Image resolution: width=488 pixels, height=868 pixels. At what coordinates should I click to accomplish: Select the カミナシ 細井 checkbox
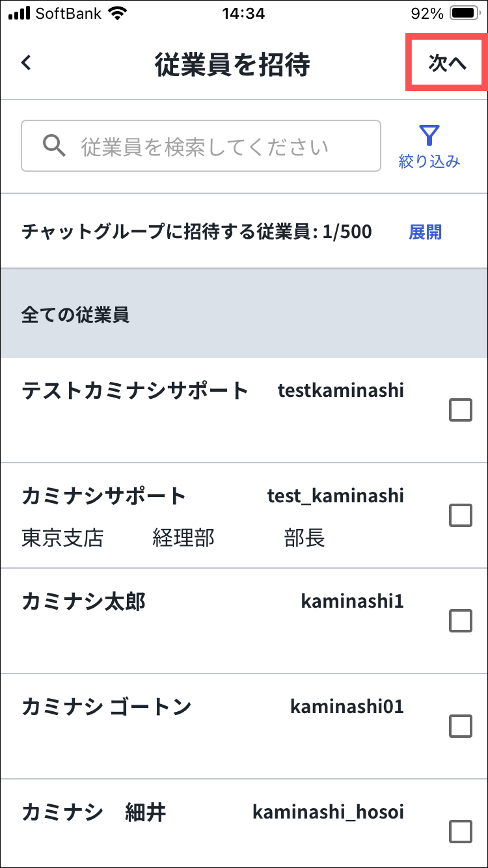pos(461,832)
